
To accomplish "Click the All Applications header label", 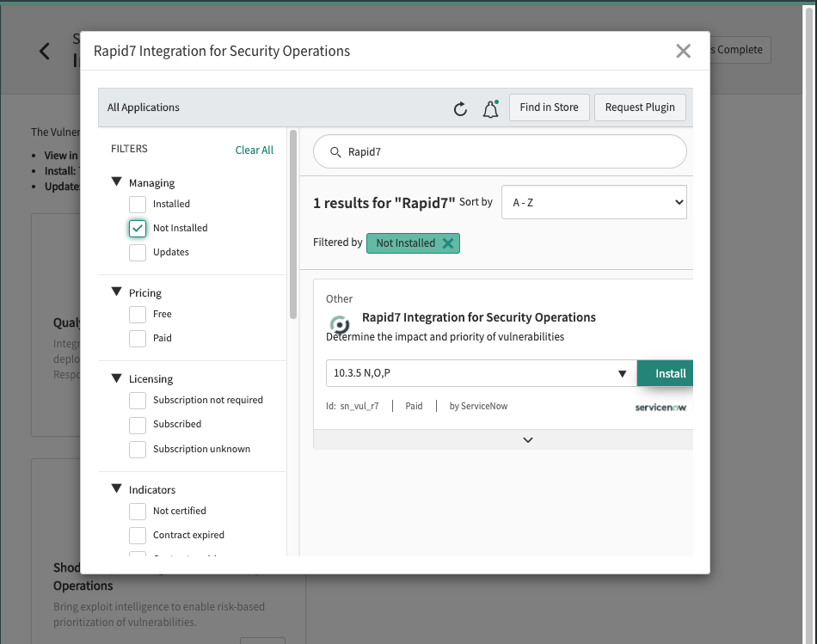I will [144, 107].
